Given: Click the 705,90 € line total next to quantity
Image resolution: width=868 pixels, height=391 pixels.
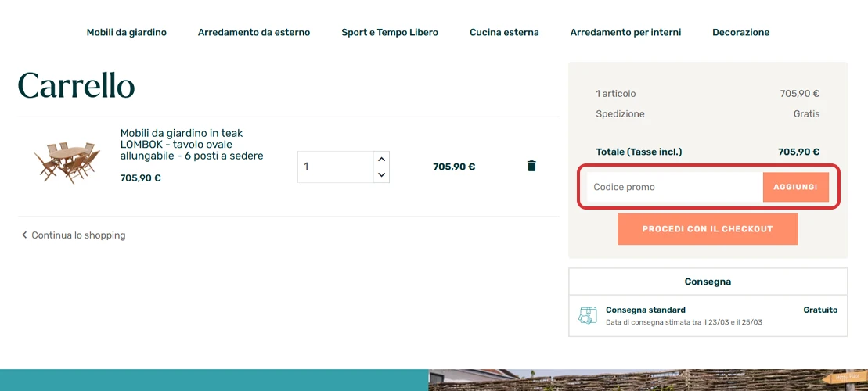Looking at the screenshot, I should point(454,167).
